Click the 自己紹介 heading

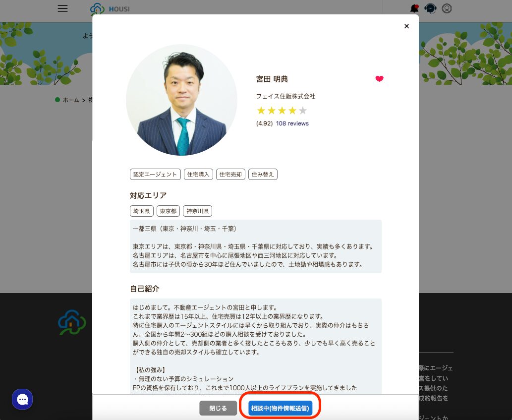click(145, 289)
